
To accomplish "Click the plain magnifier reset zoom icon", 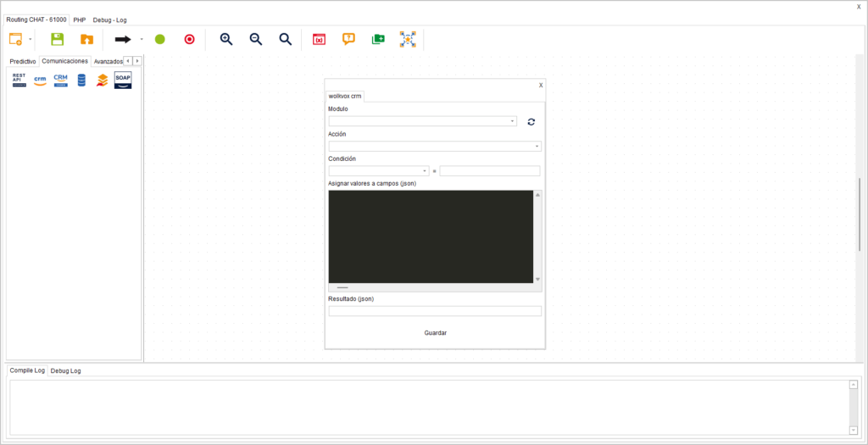I will point(285,39).
